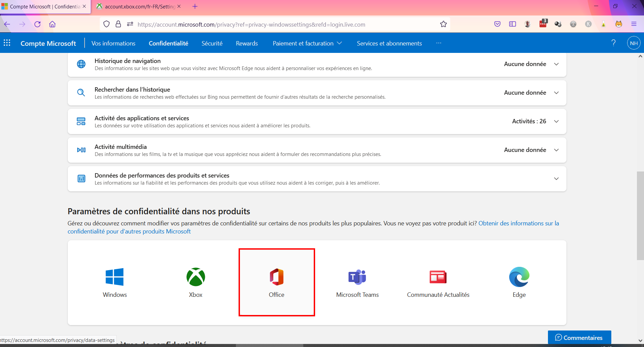Navigate back to previous page

(x=7, y=24)
